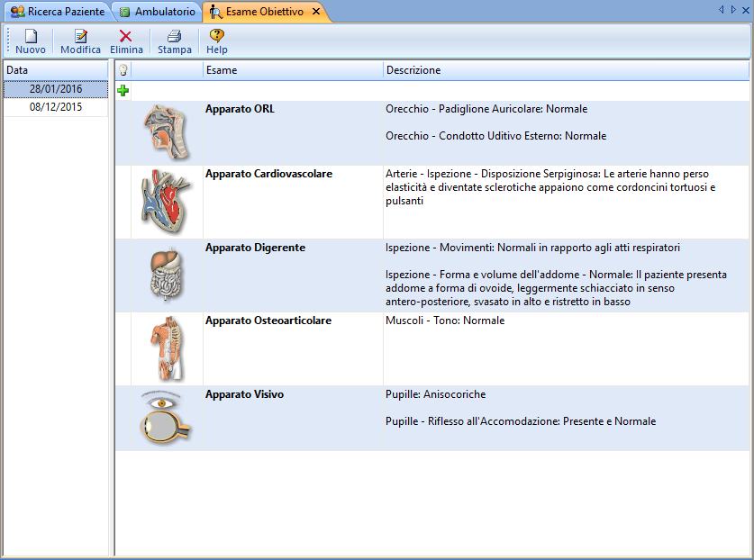Screen dimensions: 754x560
Task: Select the Apparato Osteoarticolare muscles image
Action: 167,348
